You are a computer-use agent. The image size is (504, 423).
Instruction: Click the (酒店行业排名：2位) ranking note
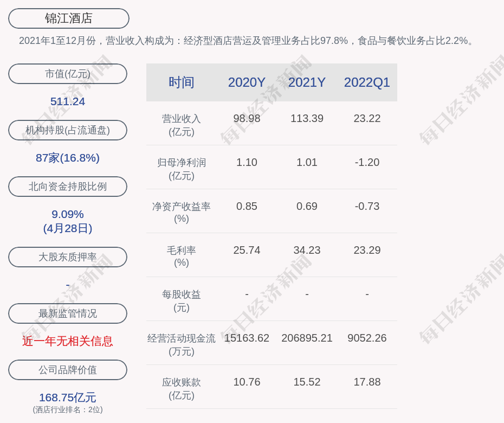click(68, 410)
